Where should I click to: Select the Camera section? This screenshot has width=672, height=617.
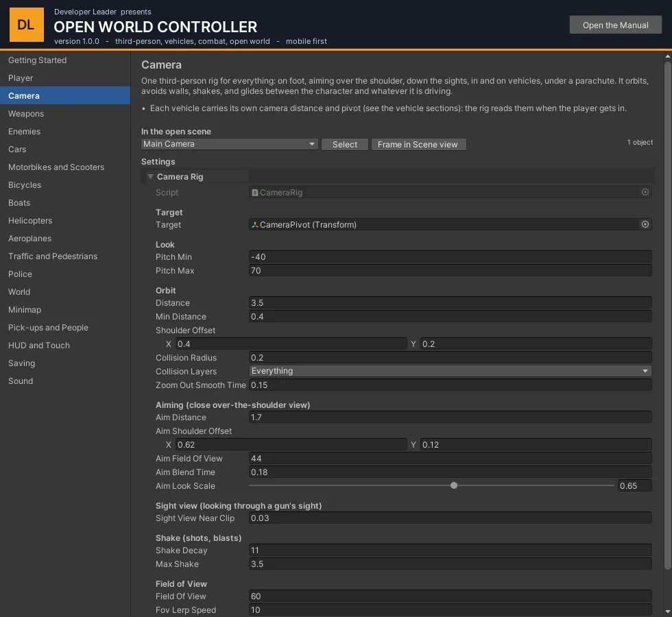[65, 95]
